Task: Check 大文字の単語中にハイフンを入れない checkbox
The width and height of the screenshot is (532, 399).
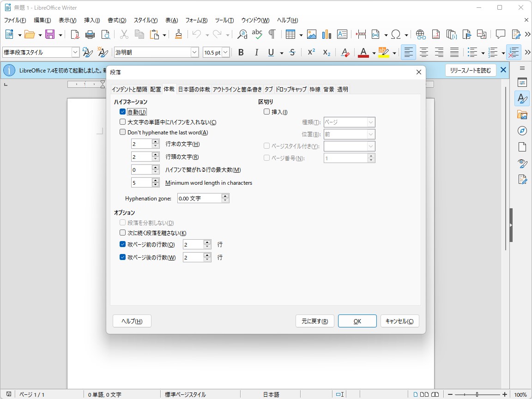Action: [x=123, y=122]
